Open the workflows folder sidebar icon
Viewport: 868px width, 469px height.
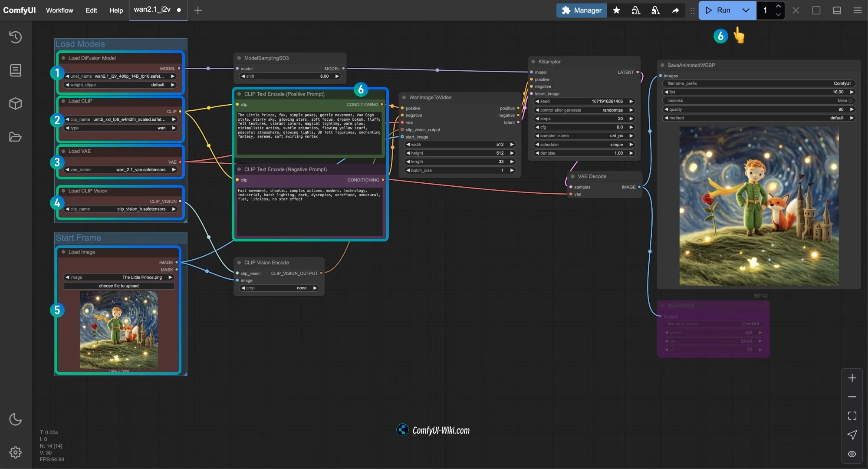[x=16, y=137]
